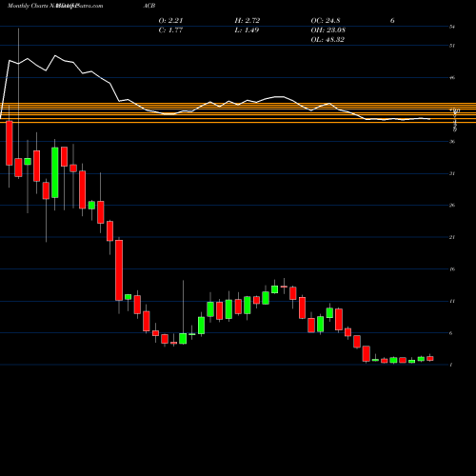Viewport: 476px width, 476px height.
Task: Click the price axis label 1
Action: click(x=451, y=365)
